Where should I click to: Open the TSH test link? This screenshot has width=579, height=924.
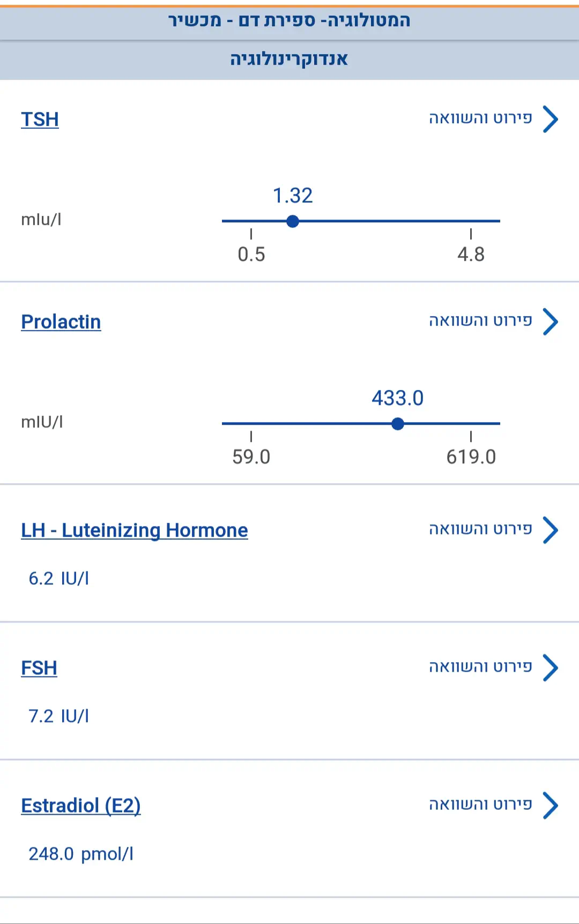40,119
